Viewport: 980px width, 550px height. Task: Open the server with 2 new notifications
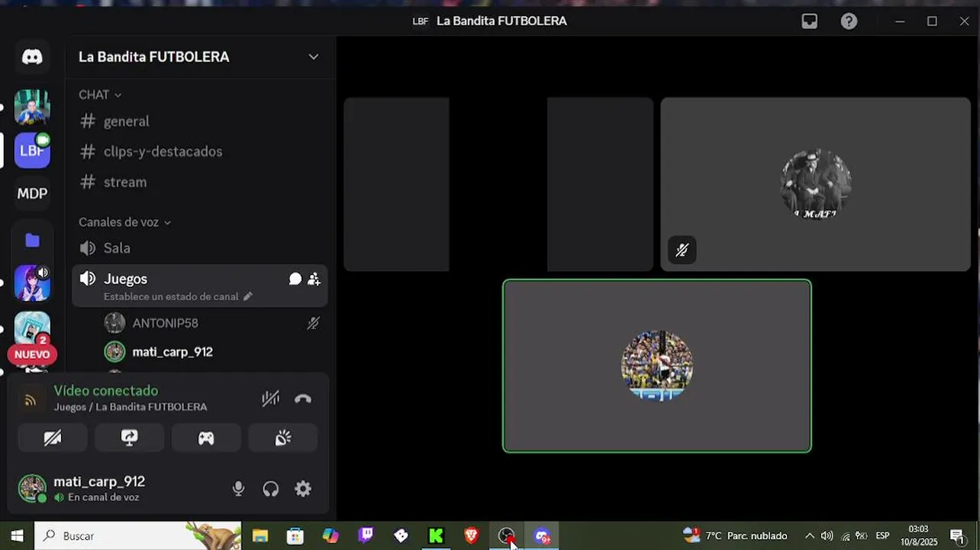32,328
